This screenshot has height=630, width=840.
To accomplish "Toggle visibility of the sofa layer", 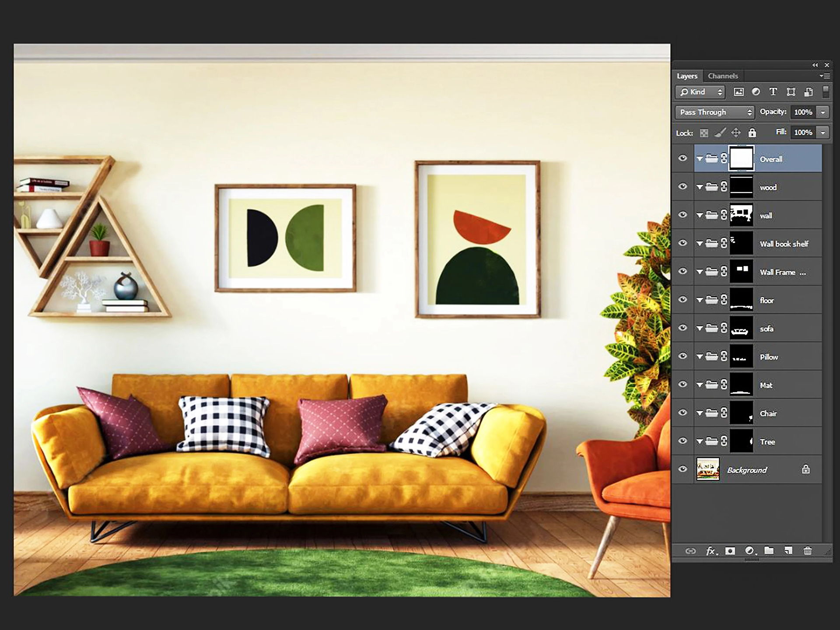I will [x=683, y=329].
